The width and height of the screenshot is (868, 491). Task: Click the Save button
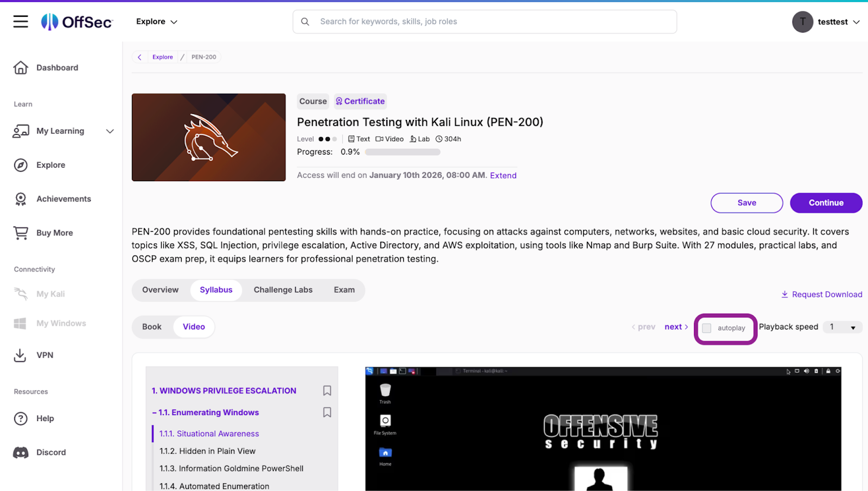[746, 203]
